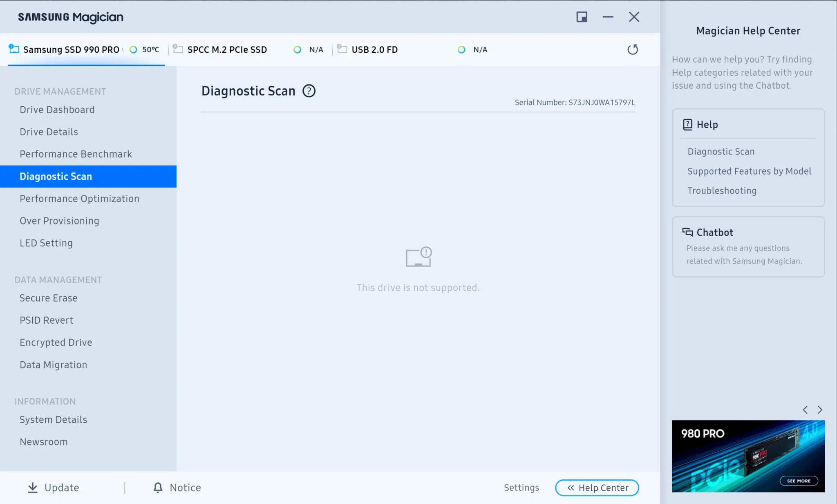837x504 pixels.
Task: Click the 50°C temperature reading
Action: (x=150, y=49)
